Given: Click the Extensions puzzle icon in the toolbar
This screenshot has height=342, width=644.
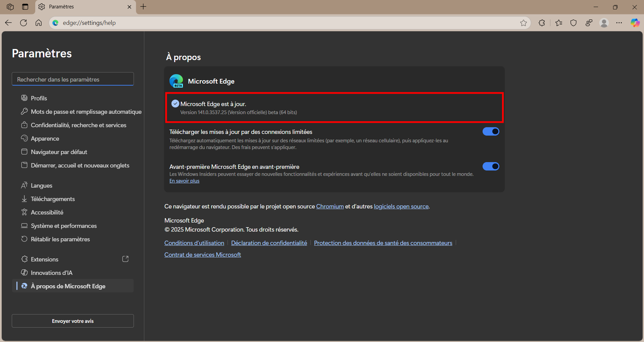Looking at the screenshot, I should [x=541, y=23].
